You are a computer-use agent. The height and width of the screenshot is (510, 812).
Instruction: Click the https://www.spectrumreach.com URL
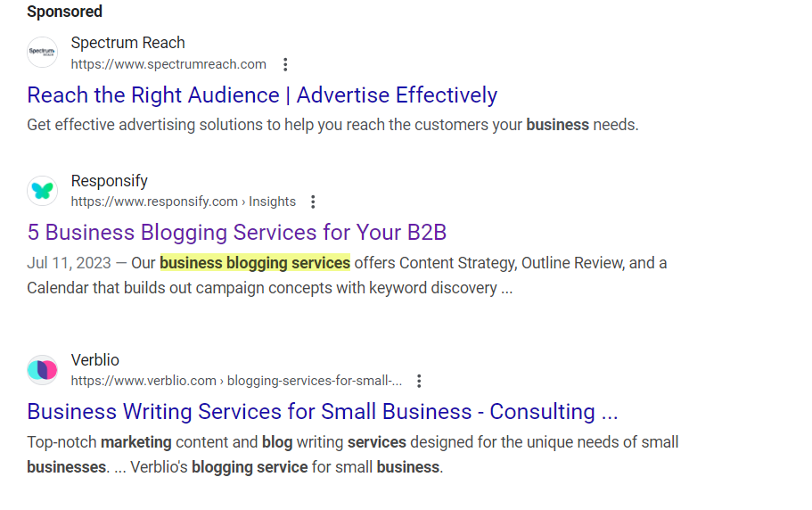(168, 64)
